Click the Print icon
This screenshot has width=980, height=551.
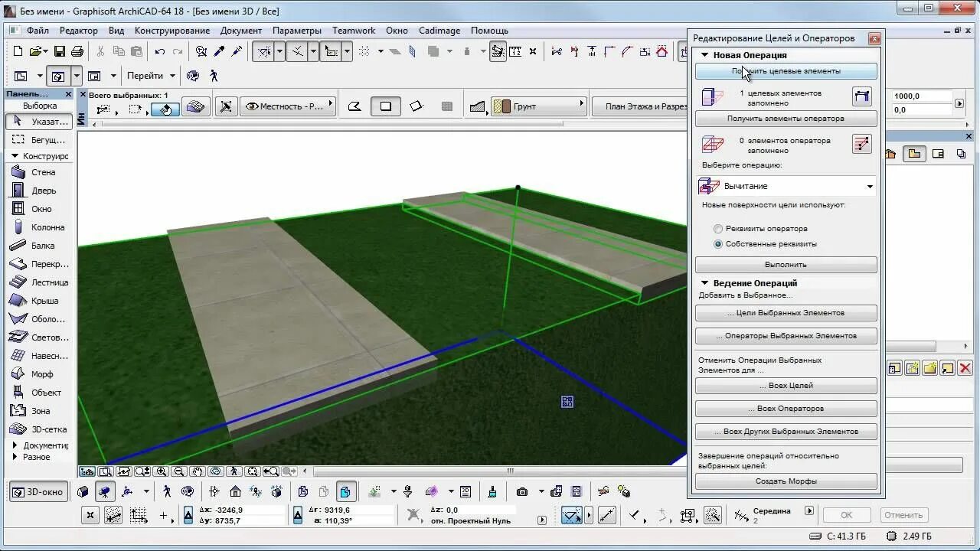77,51
